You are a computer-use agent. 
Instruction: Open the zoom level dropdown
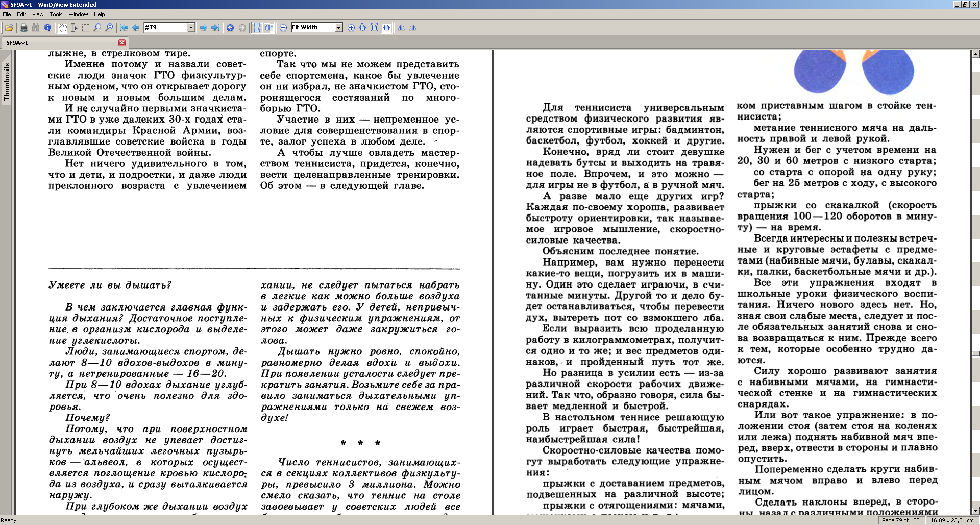339,28
